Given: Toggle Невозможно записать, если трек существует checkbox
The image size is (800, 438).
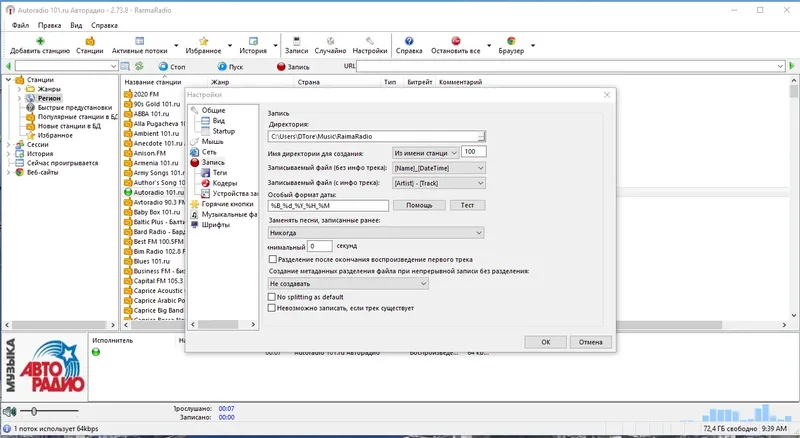Looking at the screenshot, I should (272, 308).
